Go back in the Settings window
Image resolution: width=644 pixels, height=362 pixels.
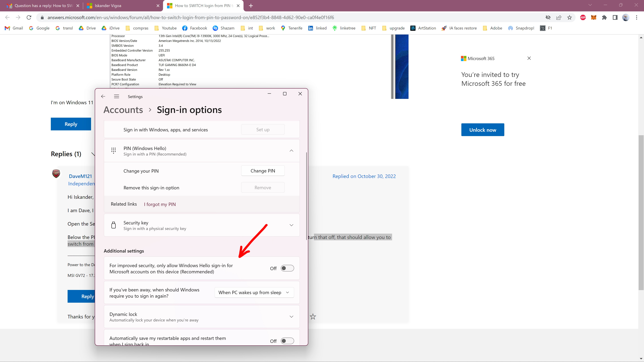pyautogui.click(x=103, y=96)
